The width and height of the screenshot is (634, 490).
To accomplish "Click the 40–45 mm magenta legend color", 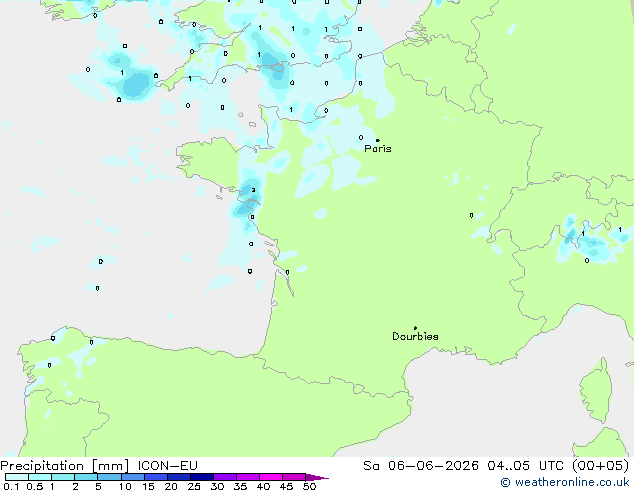I will [x=271, y=477].
